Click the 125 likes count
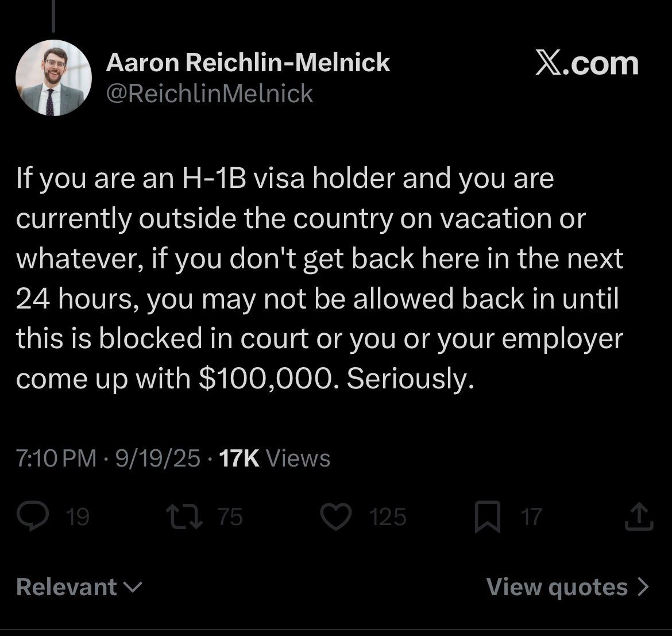The width and height of the screenshot is (672, 636). tap(388, 517)
